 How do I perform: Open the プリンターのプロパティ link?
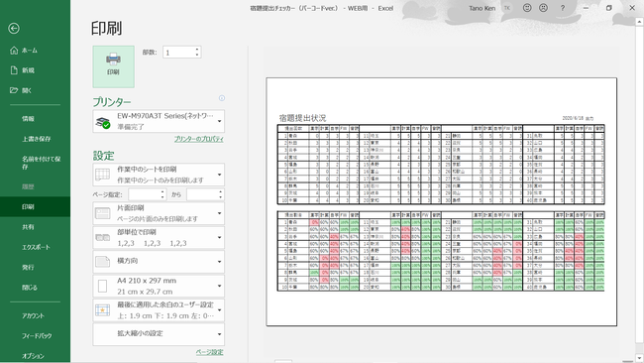[x=199, y=139]
